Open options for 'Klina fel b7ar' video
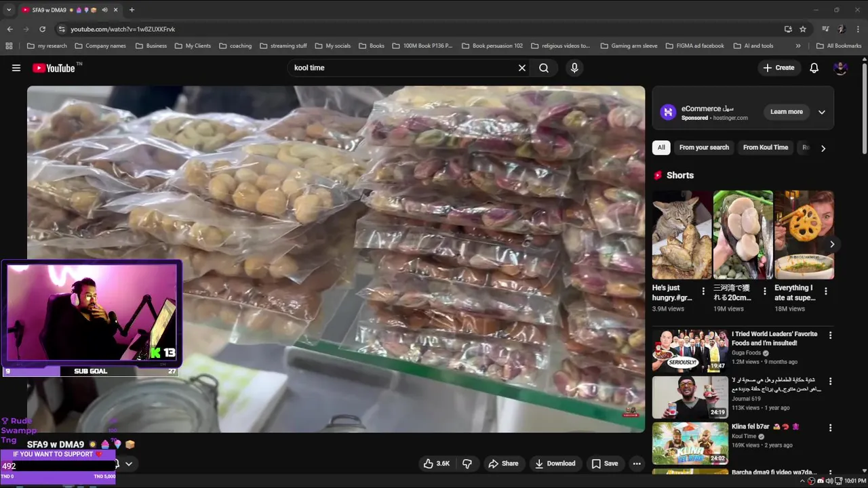Screen dimensions: 868x488 pos(830,428)
